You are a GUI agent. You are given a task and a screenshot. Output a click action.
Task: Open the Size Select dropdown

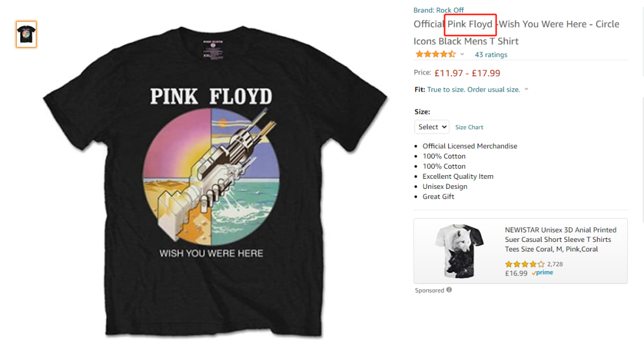coord(432,127)
